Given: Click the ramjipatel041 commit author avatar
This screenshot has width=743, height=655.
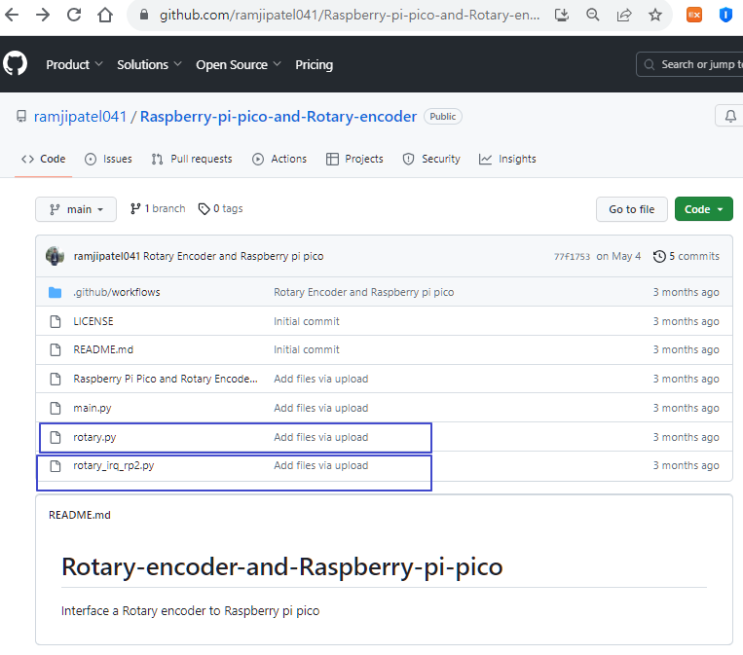Looking at the screenshot, I should pyautogui.click(x=55, y=256).
